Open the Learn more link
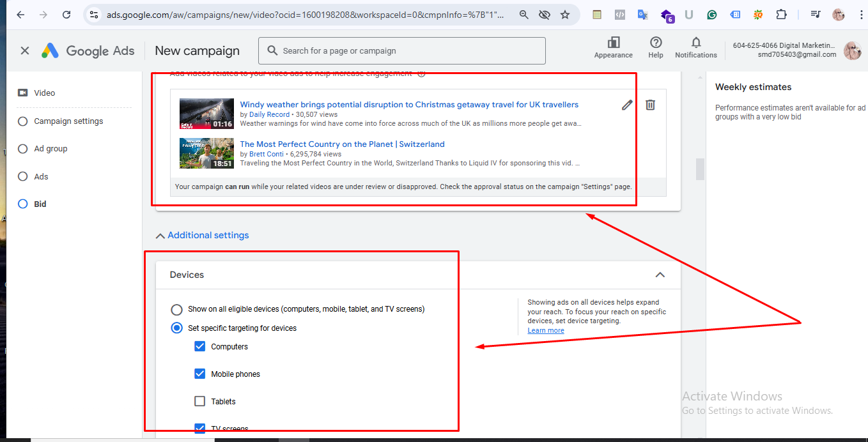The width and height of the screenshot is (868, 442). coord(545,330)
